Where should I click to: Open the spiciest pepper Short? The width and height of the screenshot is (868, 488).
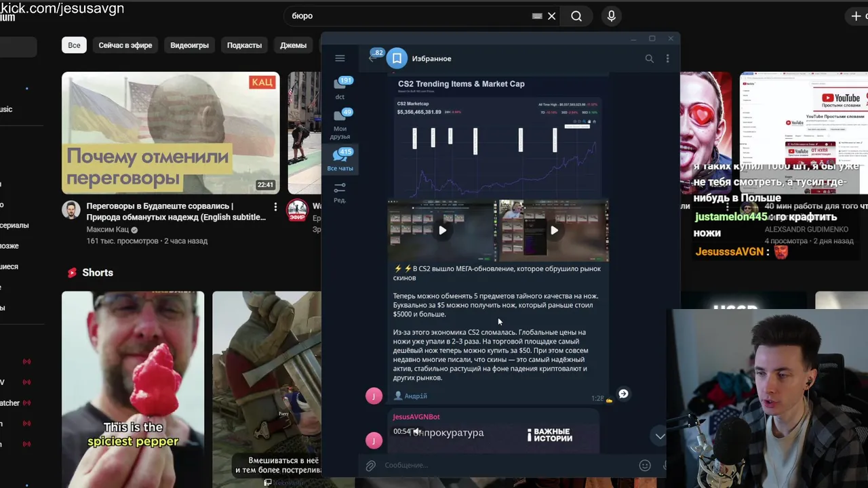[x=133, y=390]
